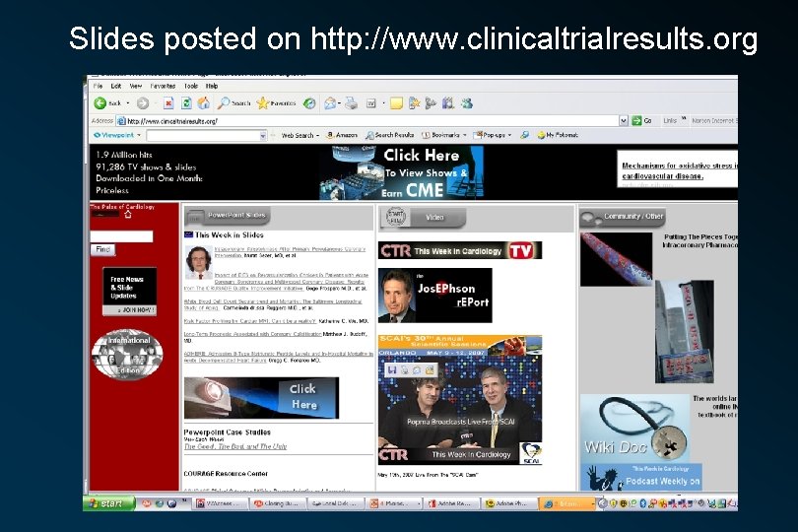Screen dimensions: 798x532
Task: Click the Find button
Action: [102, 249]
